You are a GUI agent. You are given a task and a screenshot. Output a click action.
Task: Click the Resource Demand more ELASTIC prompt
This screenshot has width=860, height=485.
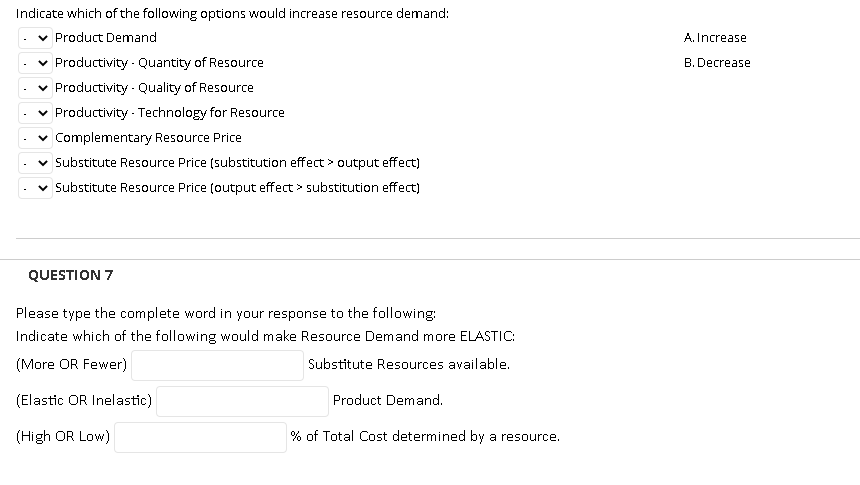[x=265, y=336]
